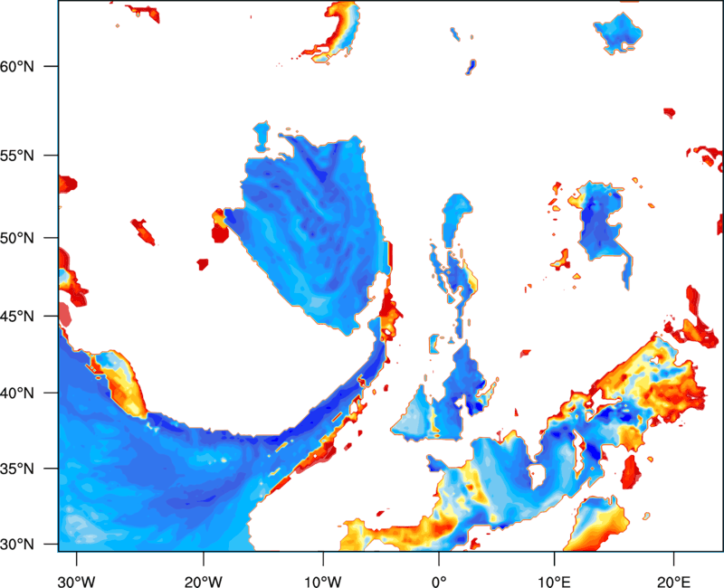Click the 20°W longitude label
Screen dimensions: 724x588
click(x=203, y=582)
